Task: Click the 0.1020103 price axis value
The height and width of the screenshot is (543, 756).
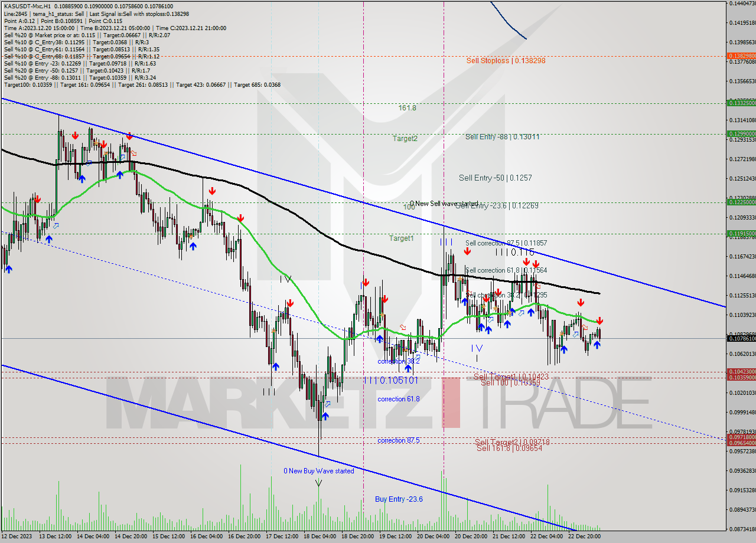Action: (741, 392)
